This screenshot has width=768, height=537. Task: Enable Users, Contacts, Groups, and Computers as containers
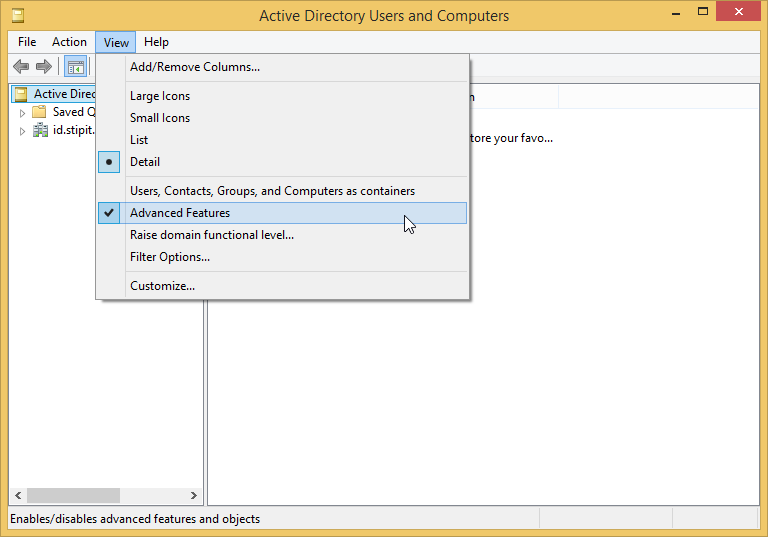[x=282, y=191]
